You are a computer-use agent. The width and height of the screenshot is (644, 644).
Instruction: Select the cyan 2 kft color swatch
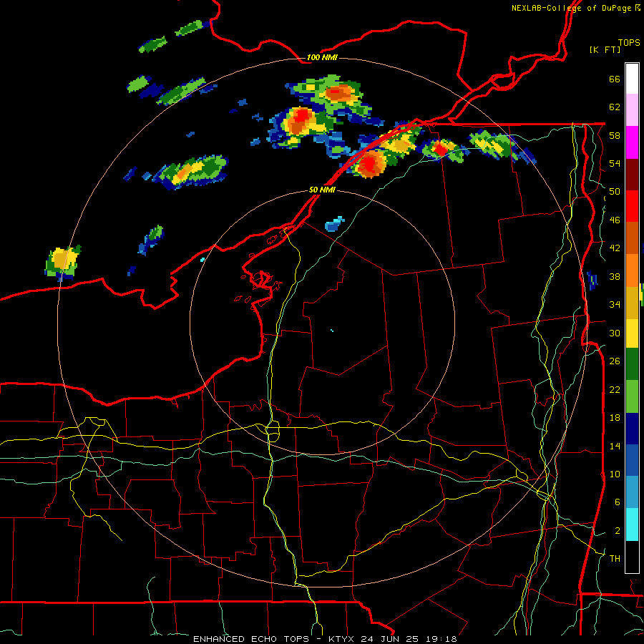click(632, 525)
